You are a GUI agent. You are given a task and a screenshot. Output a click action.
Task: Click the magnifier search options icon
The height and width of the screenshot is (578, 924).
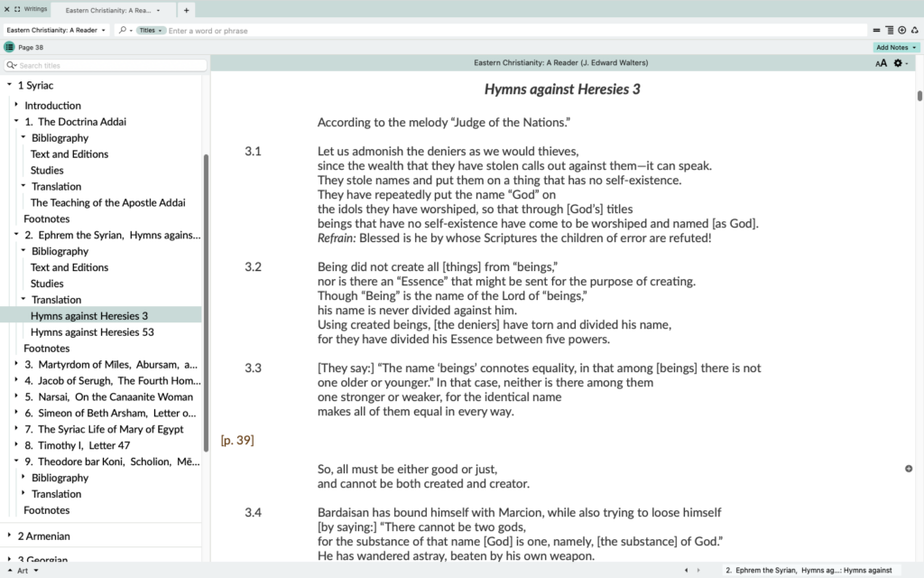click(125, 30)
